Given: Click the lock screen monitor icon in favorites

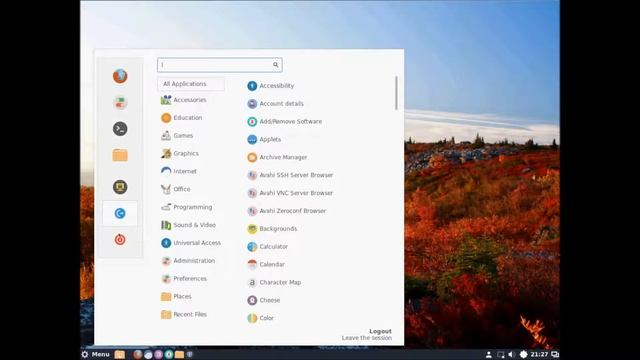Looking at the screenshot, I should (120, 187).
